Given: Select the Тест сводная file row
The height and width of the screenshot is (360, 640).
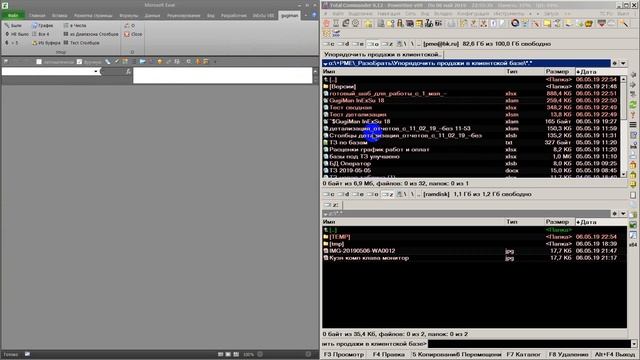Looking at the screenshot, I should click(471, 107).
